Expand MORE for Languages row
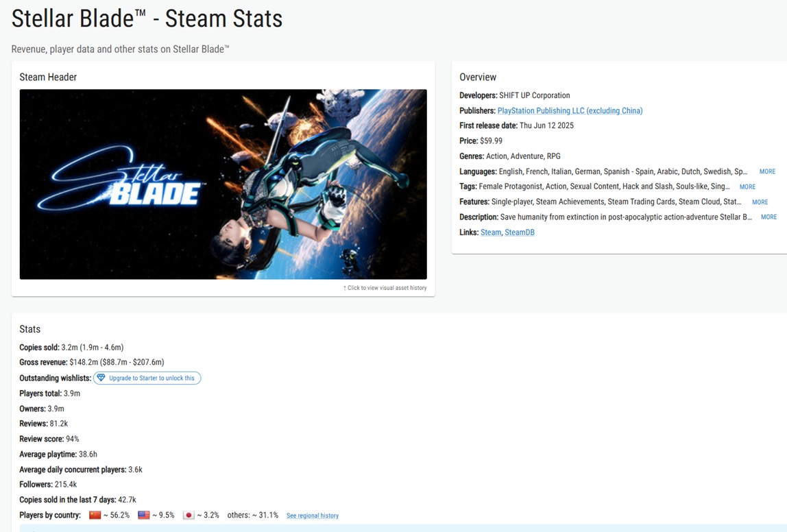 click(x=767, y=171)
